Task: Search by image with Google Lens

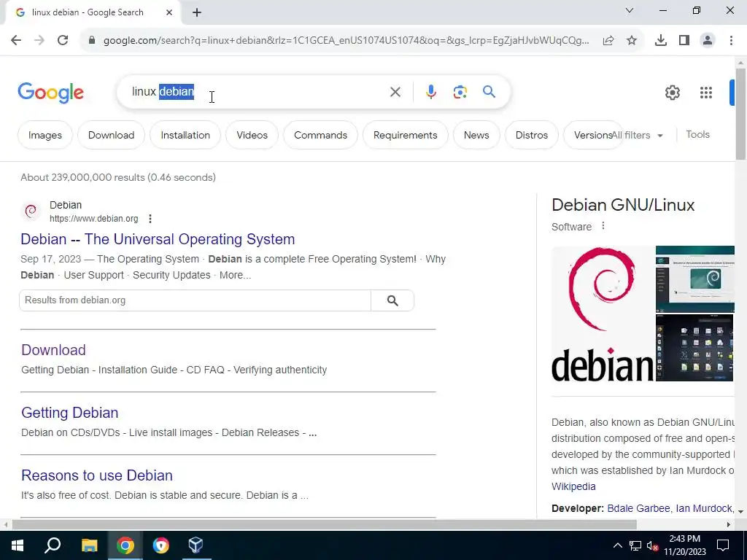Action: tap(460, 91)
